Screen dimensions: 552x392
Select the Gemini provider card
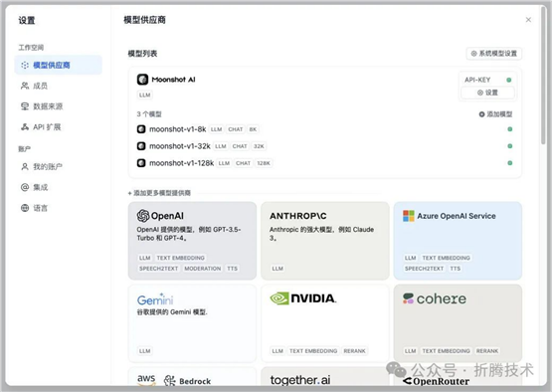click(192, 323)
